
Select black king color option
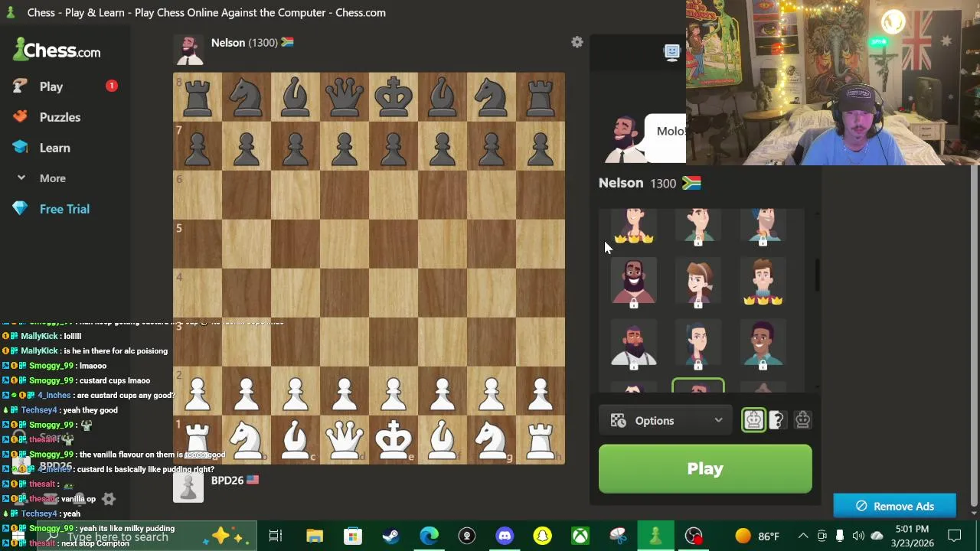(802, 419)
